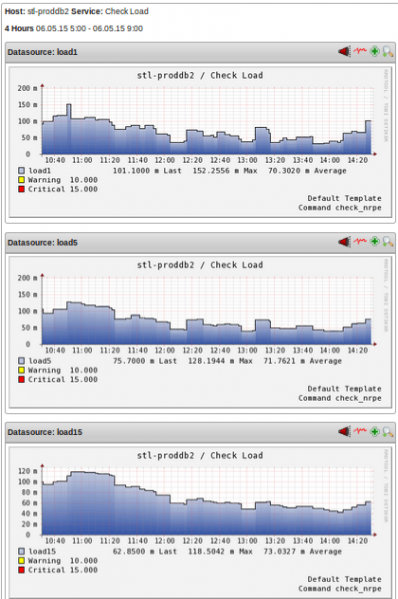The height and width of the screenshot is (599, 398).
Task: Open zoom magnifier for the load5 datasource
Action: click(x=388, y=241)
